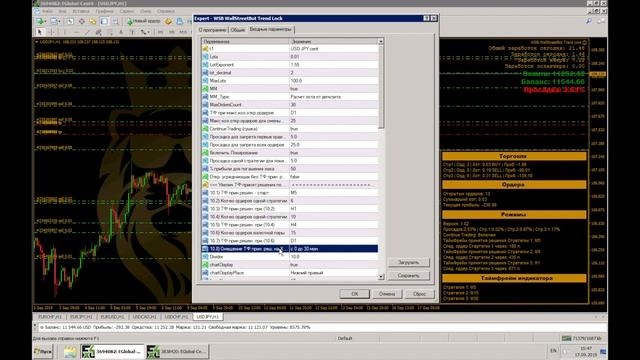Select the LotExponent parameter row
Image resolution: width=640 pixels, height=360 pixels.
[289, 64]
